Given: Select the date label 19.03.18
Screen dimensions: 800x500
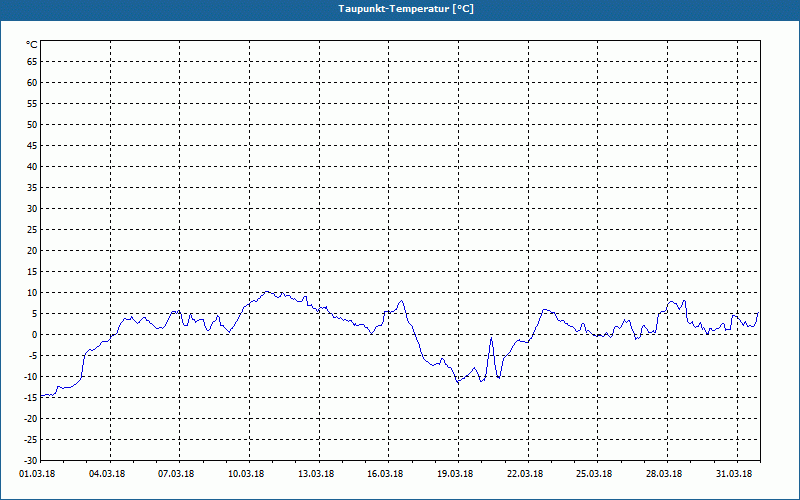Looking at the screenshot, I should [455, 474].
